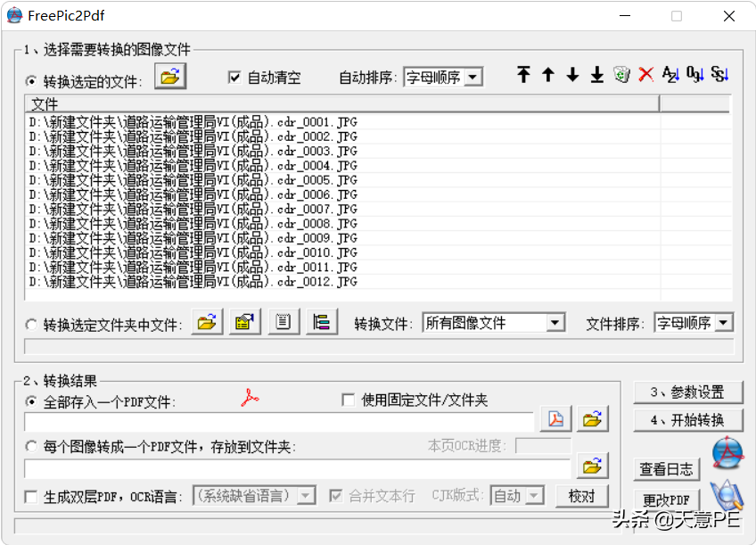Browse output location for single PDF file
Viewport: 756px width, 545px height.
tap(593, 418)
